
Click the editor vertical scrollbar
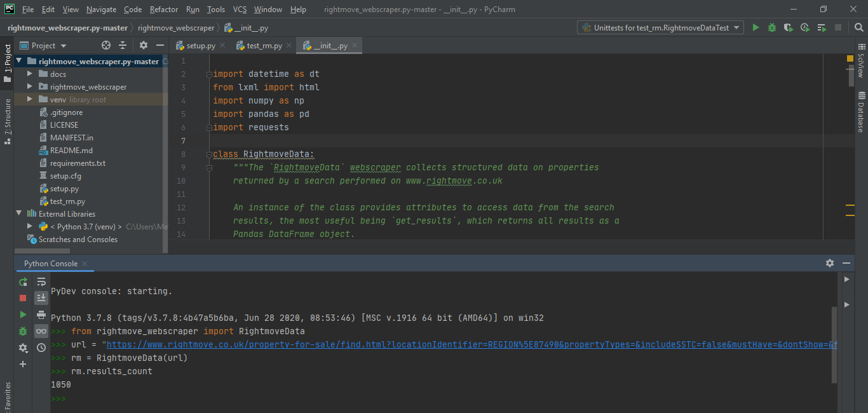(851, 76)
